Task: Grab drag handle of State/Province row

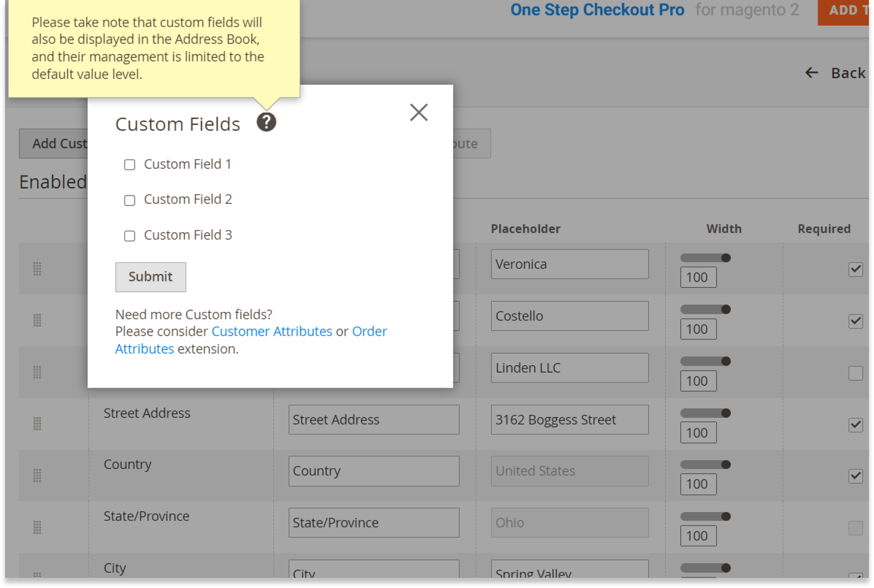Action: tap(37, 527)
